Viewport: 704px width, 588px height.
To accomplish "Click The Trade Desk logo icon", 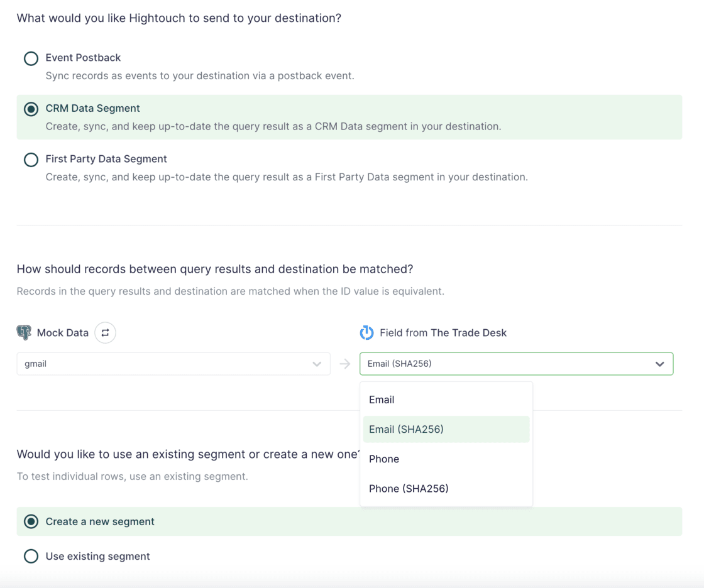I will 366,332.
